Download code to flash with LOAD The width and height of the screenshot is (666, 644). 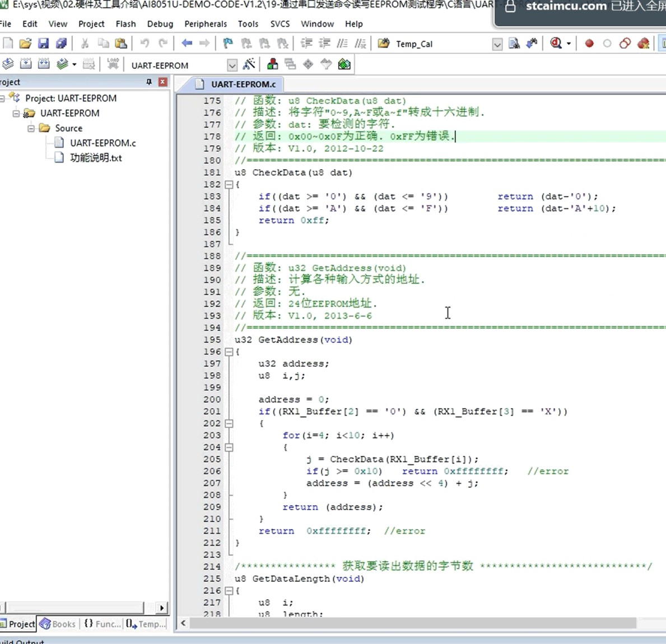coord(113,64)
